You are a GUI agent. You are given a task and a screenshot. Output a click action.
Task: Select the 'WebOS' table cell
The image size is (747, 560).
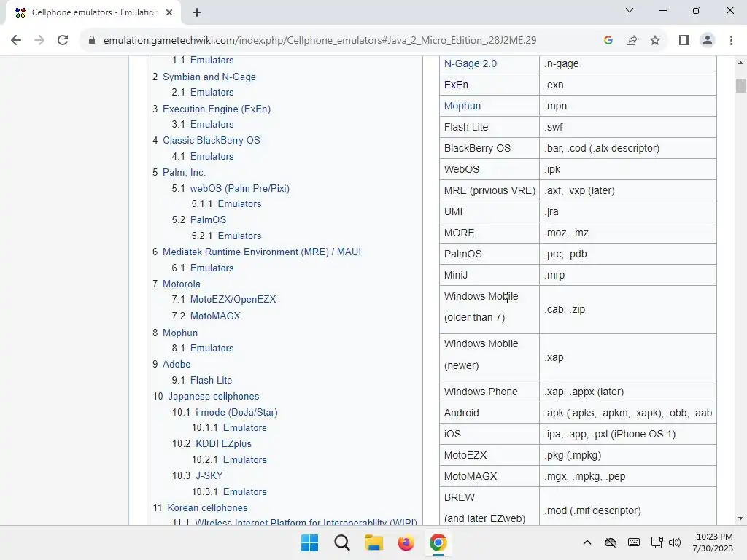pos(489,169)
